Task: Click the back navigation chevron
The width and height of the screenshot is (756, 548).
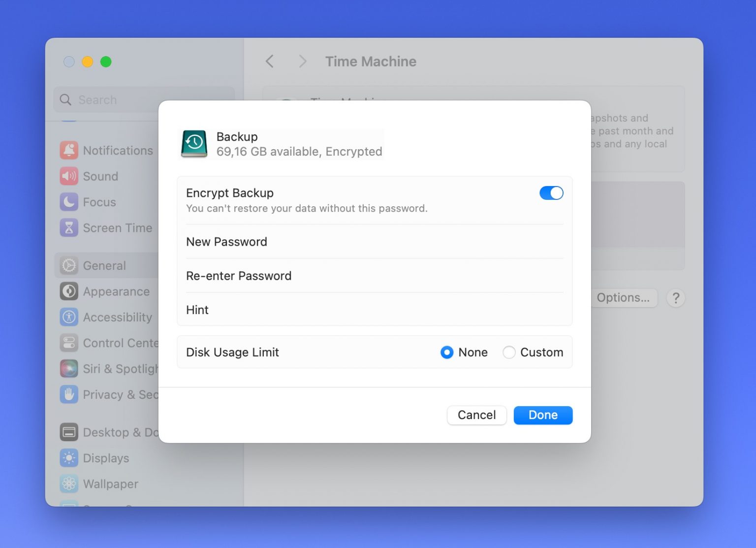Action: click(269, 61)
